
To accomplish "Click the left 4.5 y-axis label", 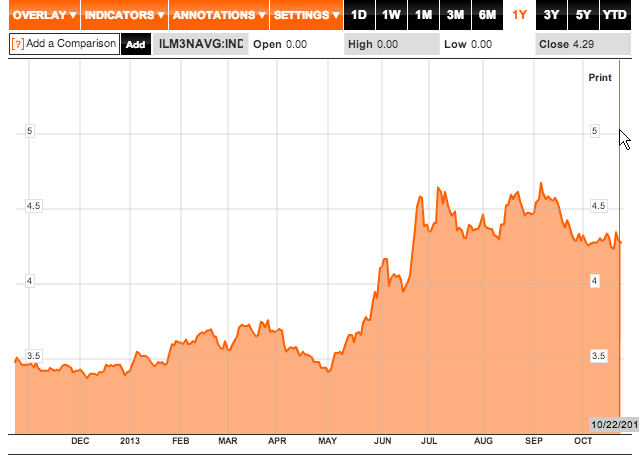I will coord(33,206).
